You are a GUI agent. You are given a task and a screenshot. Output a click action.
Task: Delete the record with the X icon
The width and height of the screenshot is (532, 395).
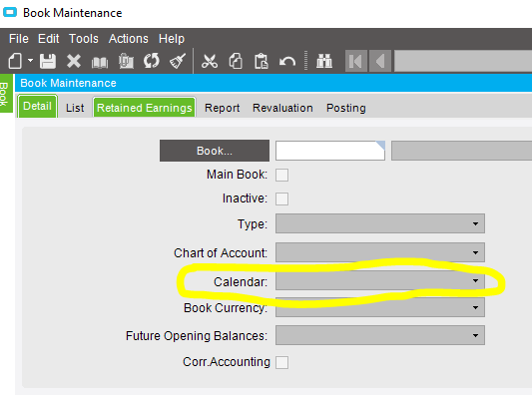pos(74,62)
